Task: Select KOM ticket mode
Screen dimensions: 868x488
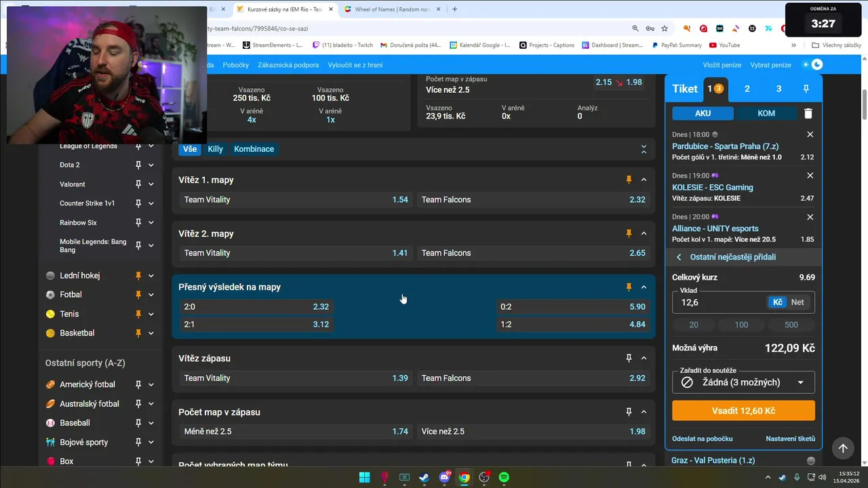Action: (766, 113)
